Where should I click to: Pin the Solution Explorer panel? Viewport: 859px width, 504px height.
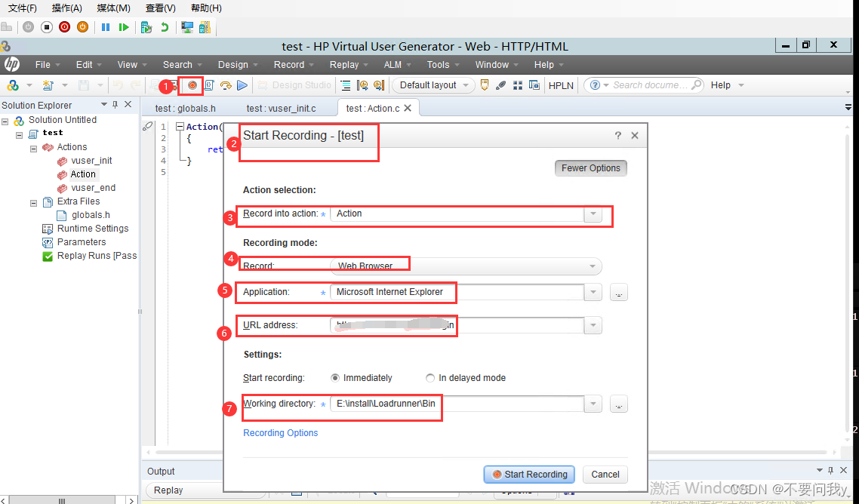pos(115,105)
